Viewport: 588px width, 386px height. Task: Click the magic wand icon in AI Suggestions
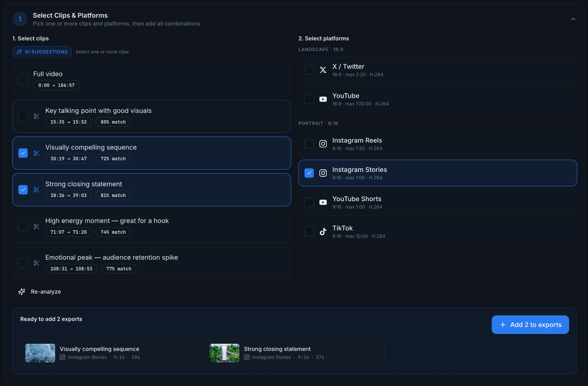pyautogui.click(x=19, y=52)
